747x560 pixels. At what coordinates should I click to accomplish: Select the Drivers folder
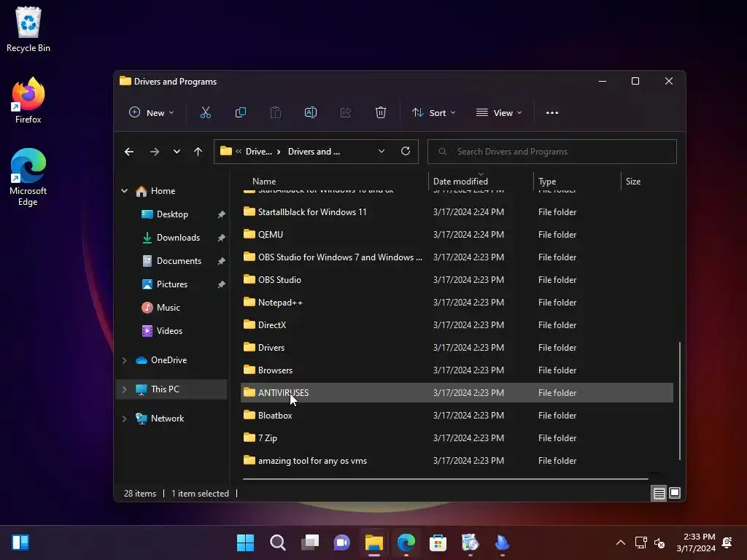pos(457,348)
